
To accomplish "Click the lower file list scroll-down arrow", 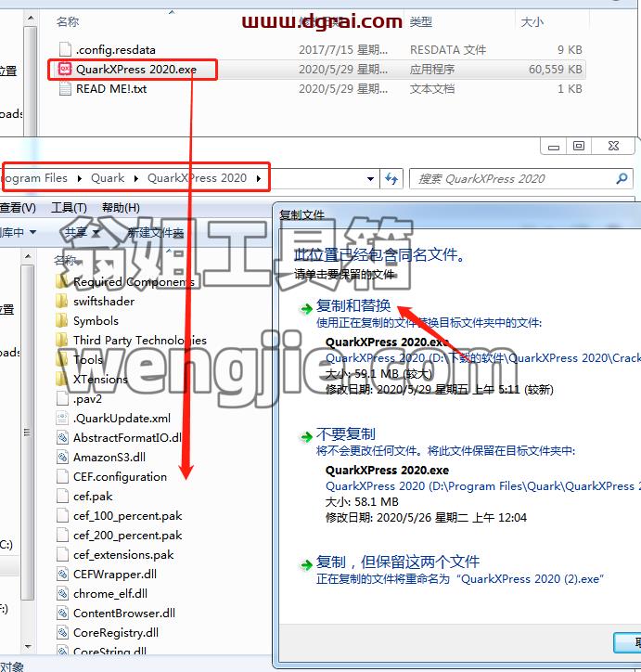I will 28,646.
